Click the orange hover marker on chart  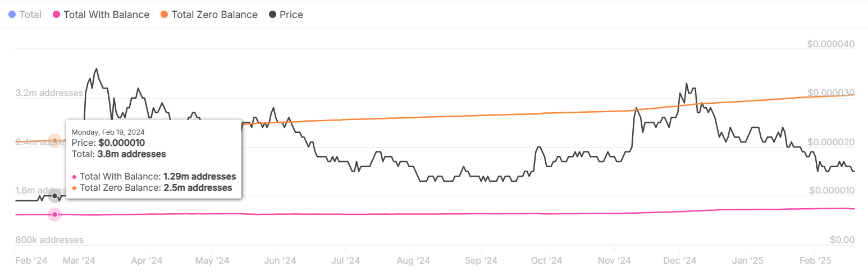pyautogui.click(x=54, y=141)
